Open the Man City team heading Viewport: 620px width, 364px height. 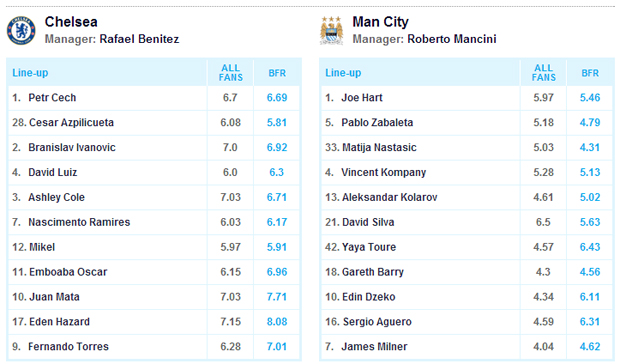(x=380, y=22)
